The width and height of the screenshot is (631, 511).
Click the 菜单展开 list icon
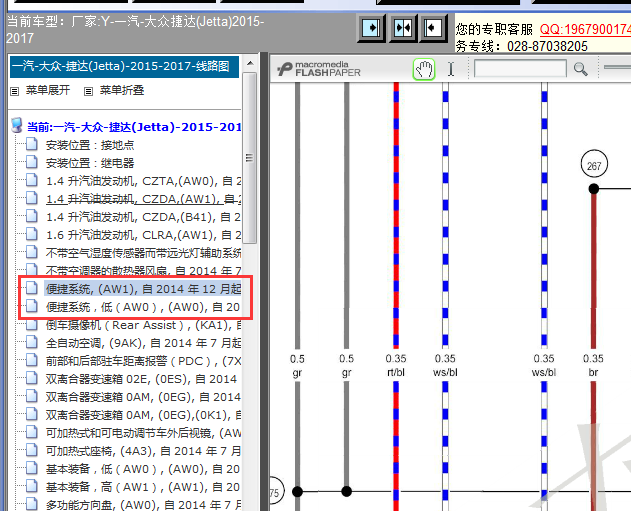(14, 91)
